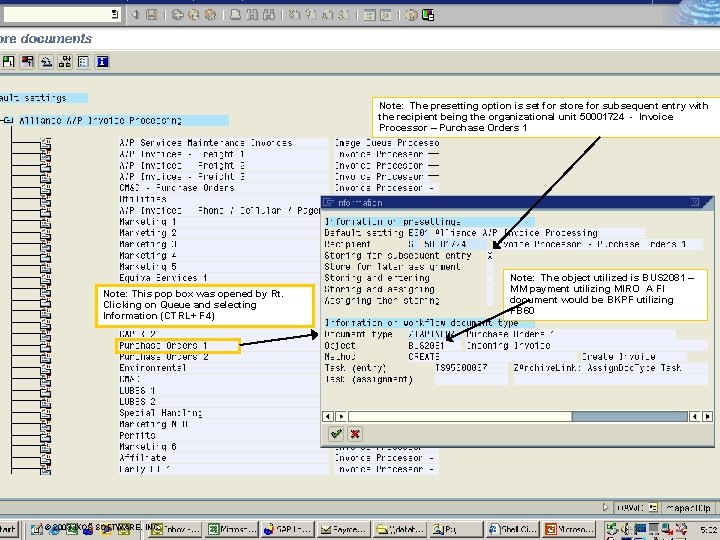Select the 'Marketing 5' queue row
Image resolution: width=720 pixels, height=540 pixels.
(x=219, y=267)
